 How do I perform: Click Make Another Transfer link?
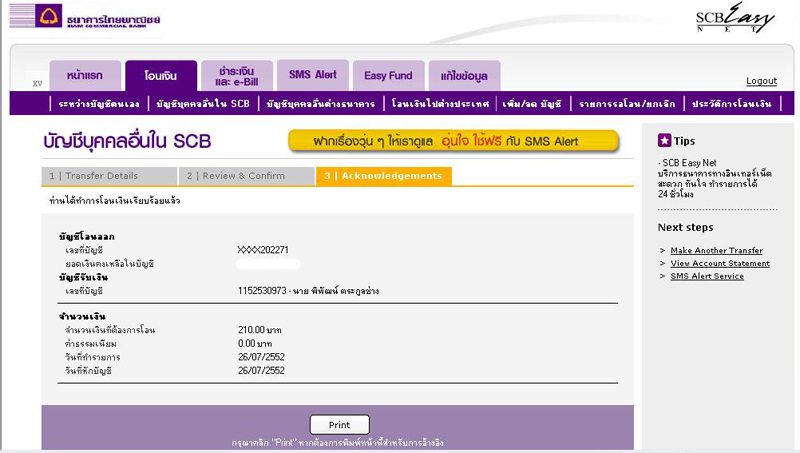(716, 250)
